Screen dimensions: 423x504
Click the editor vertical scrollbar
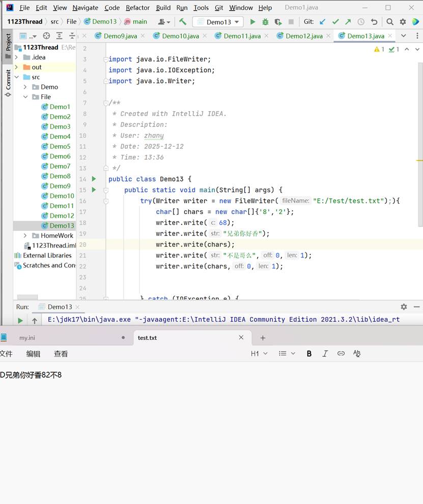(420, 145)
